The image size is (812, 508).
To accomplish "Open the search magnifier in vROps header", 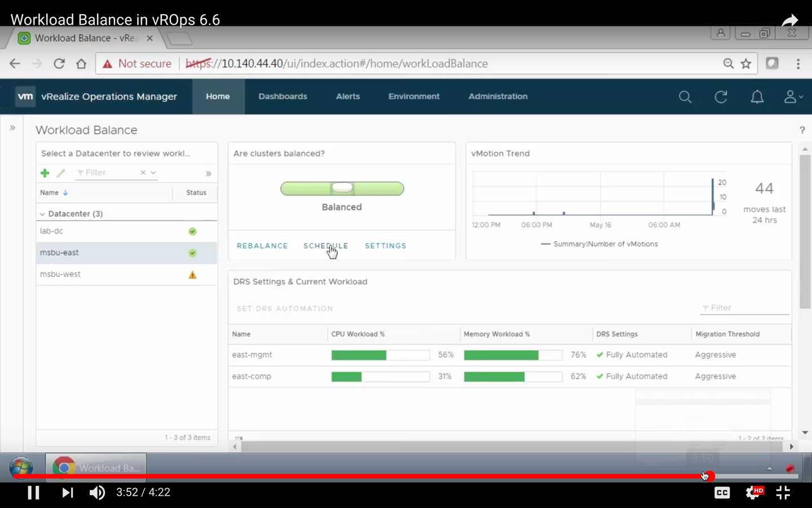I will (685, 97).
